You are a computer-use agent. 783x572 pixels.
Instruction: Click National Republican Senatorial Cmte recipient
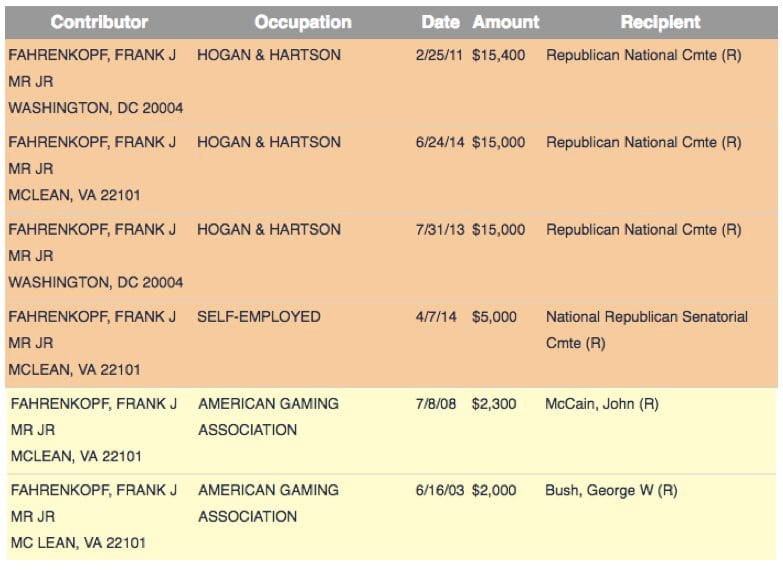point(646,329)
